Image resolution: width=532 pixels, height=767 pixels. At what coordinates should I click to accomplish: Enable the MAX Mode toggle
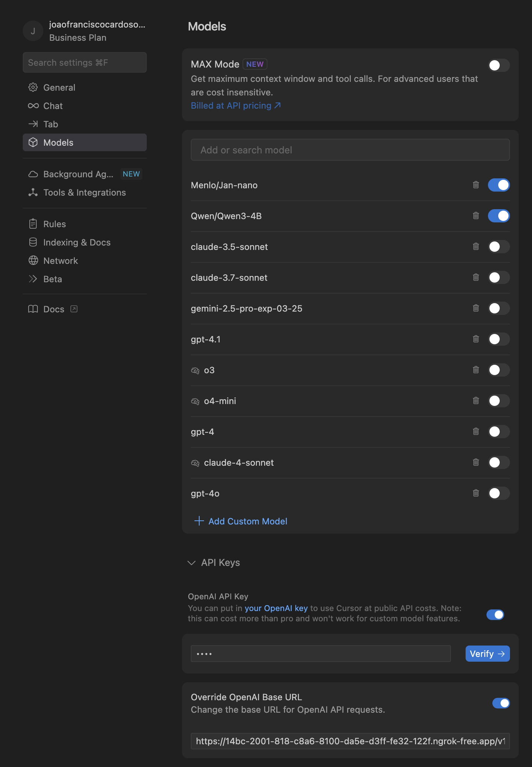[499, 65]
